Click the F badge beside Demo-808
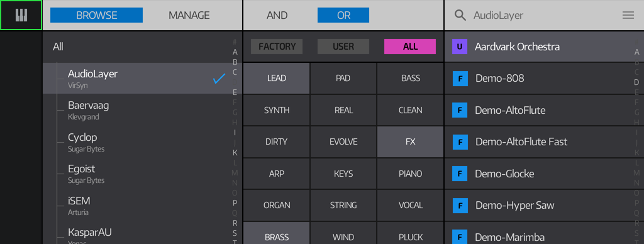Viewport: 644px width, 244px height. point(460,79)
